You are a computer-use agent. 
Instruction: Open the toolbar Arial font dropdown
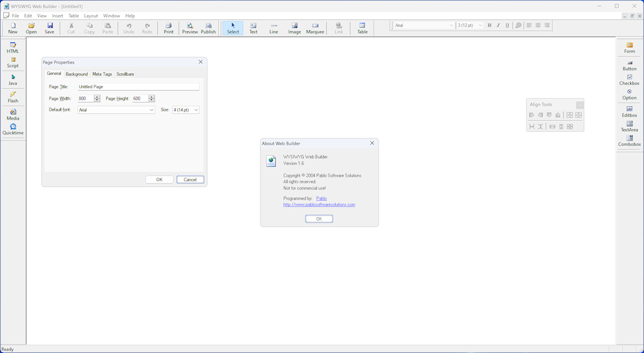[452, 25]
